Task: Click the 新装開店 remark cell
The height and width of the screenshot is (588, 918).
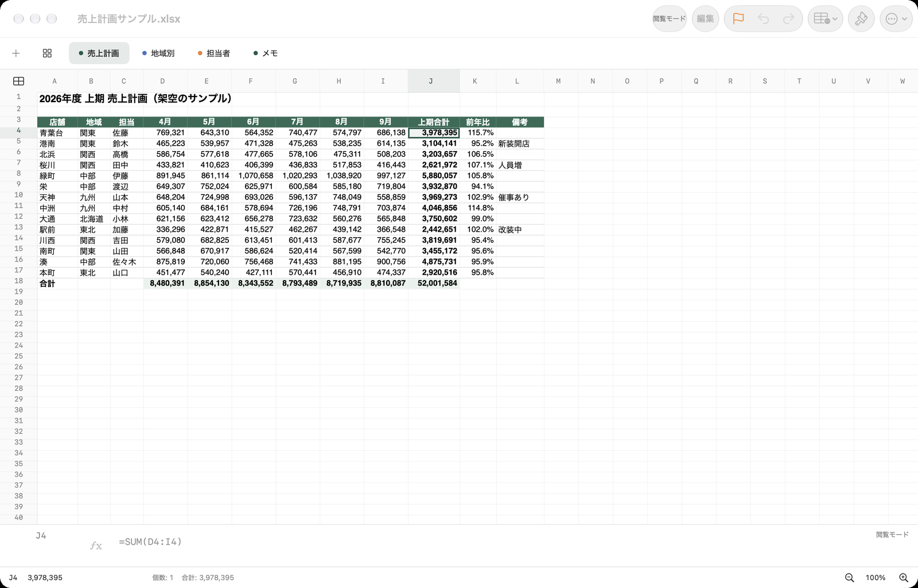Action: point(520,144)
